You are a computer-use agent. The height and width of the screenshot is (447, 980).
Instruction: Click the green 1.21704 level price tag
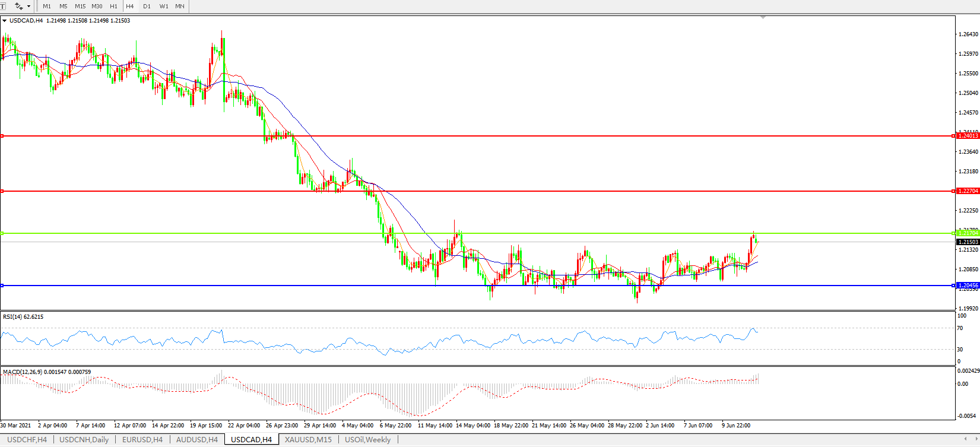point(968,233)
